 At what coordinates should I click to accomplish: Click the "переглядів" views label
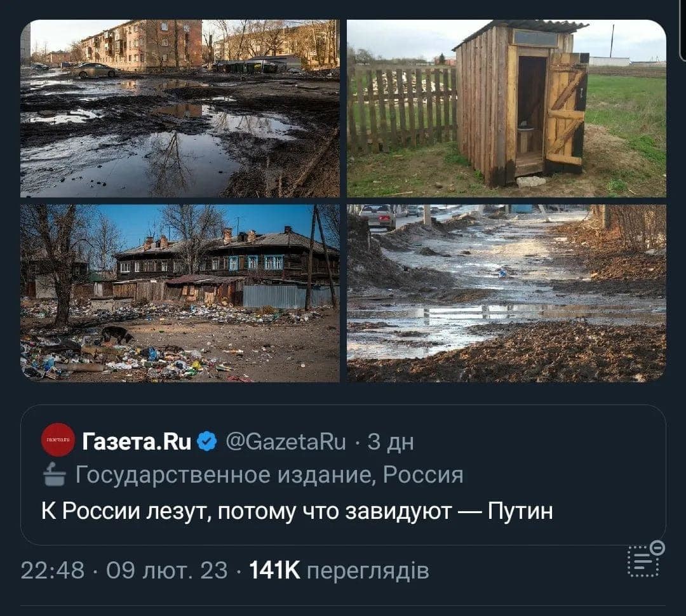click(368, 572)
